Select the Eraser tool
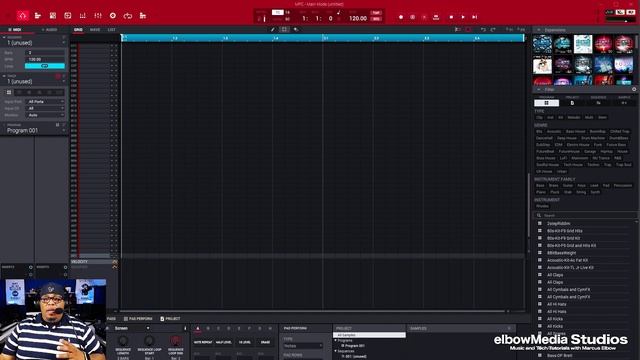The width and height of the screenshot is (640, 360). [x=296, y=29]
